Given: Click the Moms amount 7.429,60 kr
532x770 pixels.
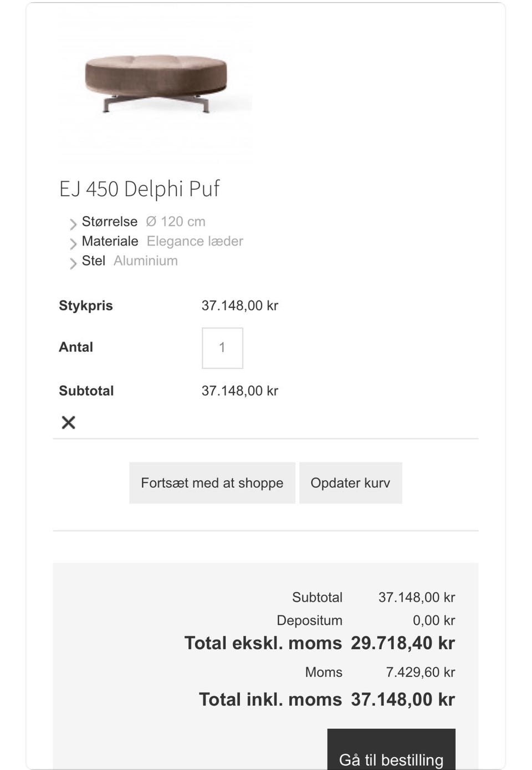Looking at the screenshot, I should click(421, 672).
